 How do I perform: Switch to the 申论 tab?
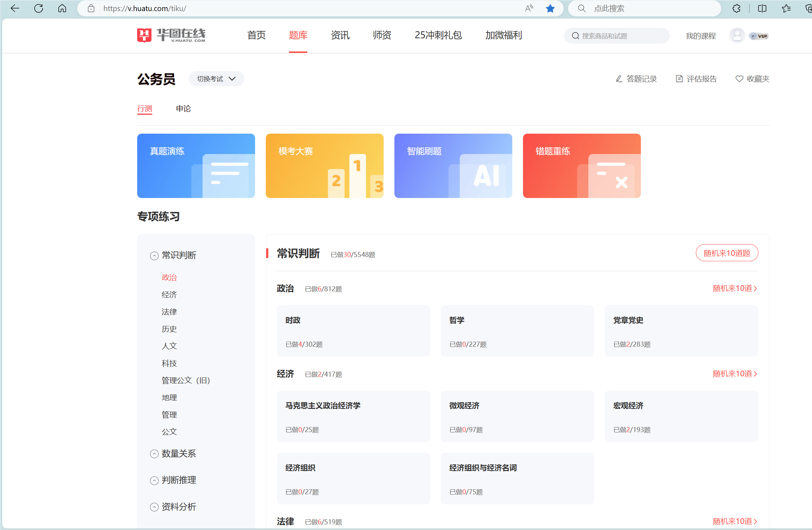click(x=183, y=109)
